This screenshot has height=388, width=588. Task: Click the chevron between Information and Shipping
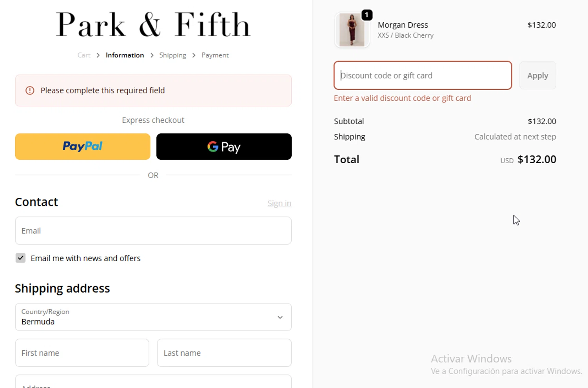152,55
